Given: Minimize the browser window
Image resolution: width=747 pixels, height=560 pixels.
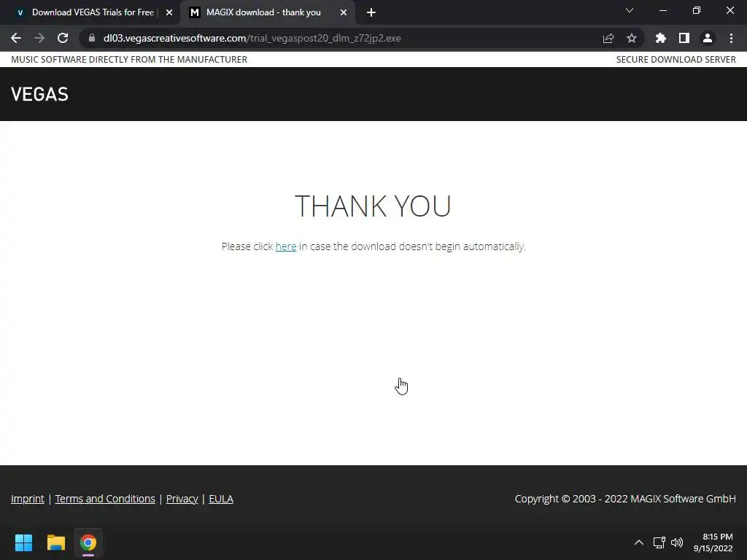Looking at the screenshot, I should tap(662, 10).
